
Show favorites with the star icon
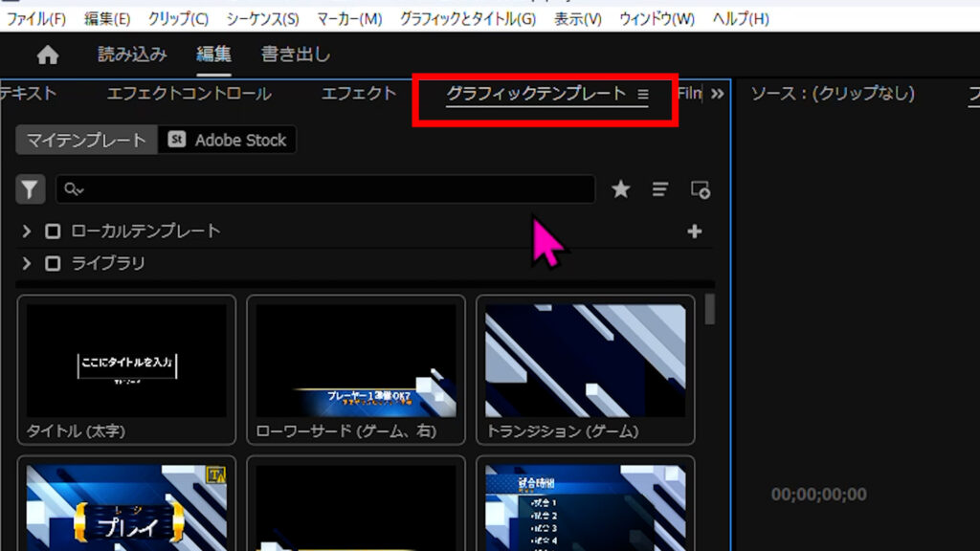[x=621, y=189]
